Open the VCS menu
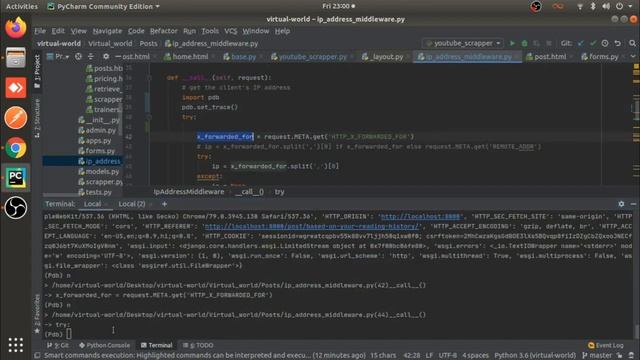The image size is (640, 360). point(231,31)
